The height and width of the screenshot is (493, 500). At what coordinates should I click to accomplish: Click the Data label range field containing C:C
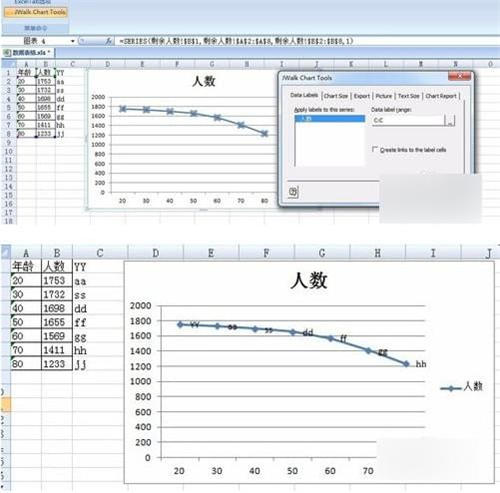pyautogui.click(x=408, y=120)
